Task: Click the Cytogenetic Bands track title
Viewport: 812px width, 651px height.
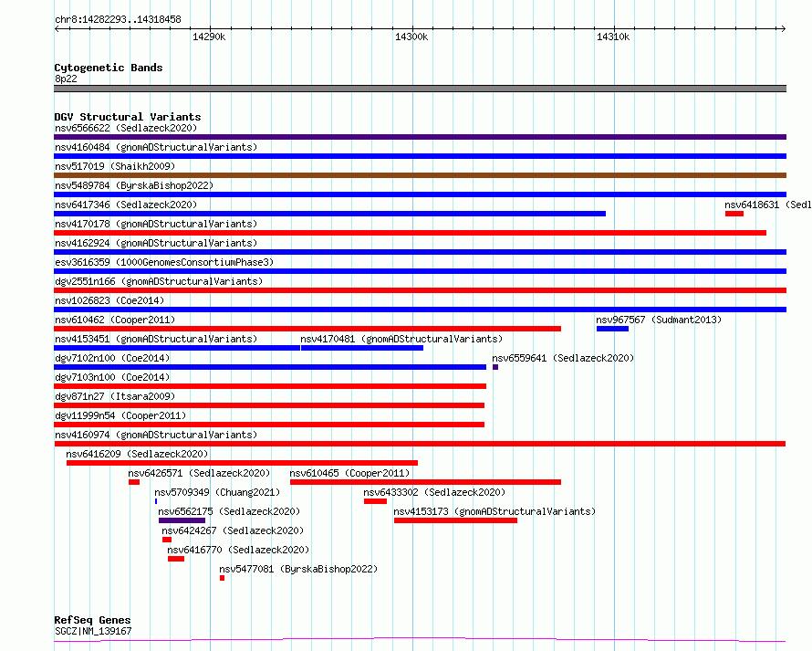Action: 109,68
